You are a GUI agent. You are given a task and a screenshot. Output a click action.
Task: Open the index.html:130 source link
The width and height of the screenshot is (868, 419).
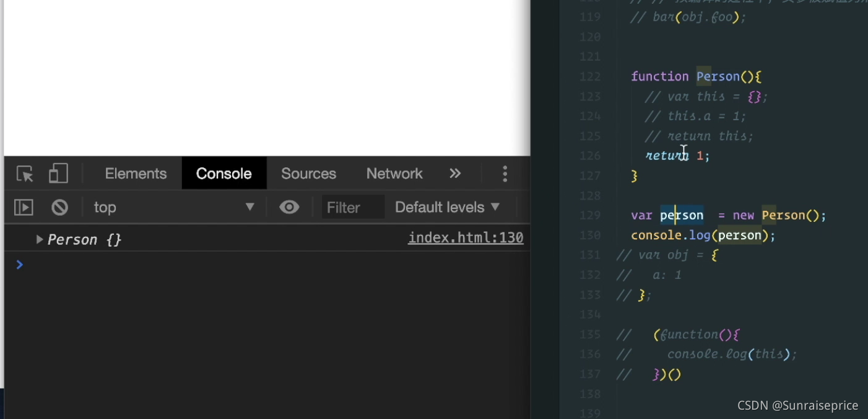click(466, 238)
